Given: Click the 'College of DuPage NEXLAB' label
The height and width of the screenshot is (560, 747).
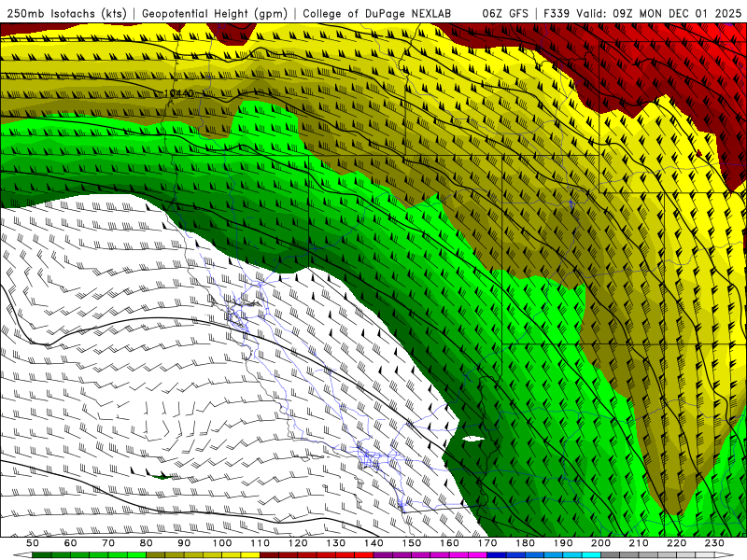Looking at the screenshot, I should point(377,13).
